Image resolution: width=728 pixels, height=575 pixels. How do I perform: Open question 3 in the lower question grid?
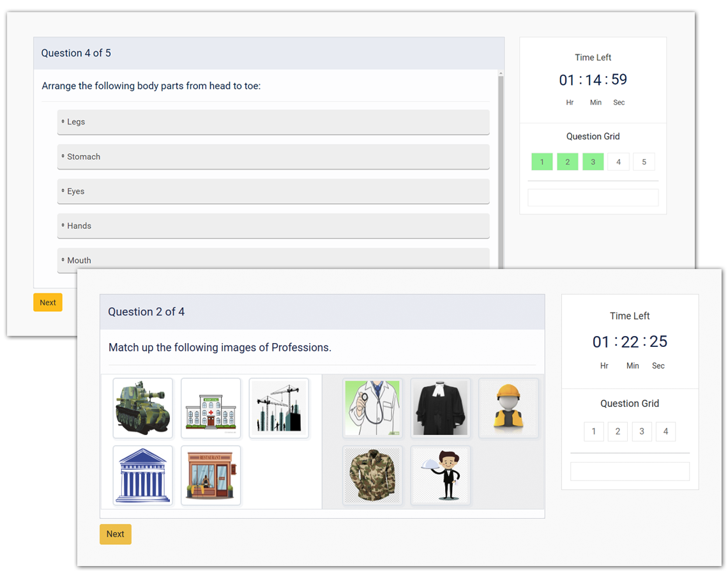tap(642, 431)
